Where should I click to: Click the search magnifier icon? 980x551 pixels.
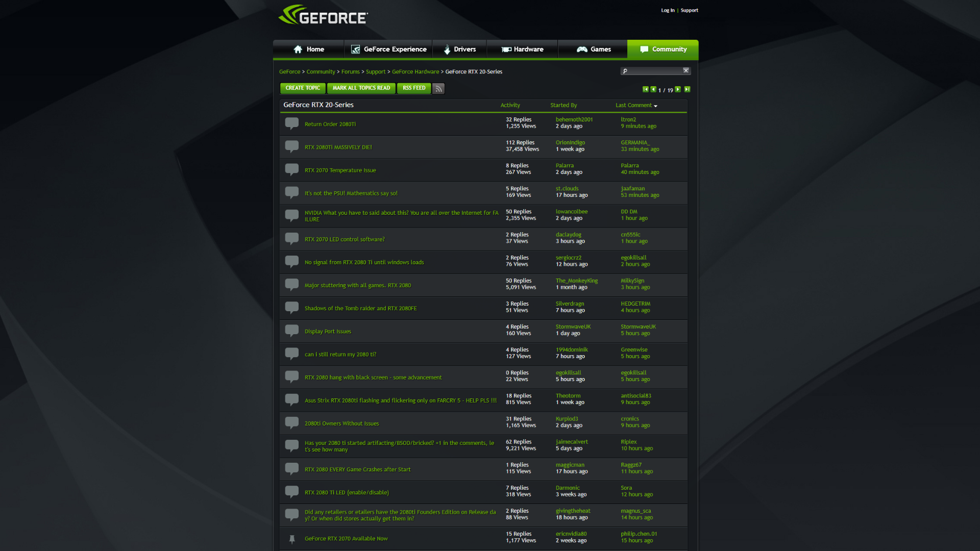click(625, 71)
